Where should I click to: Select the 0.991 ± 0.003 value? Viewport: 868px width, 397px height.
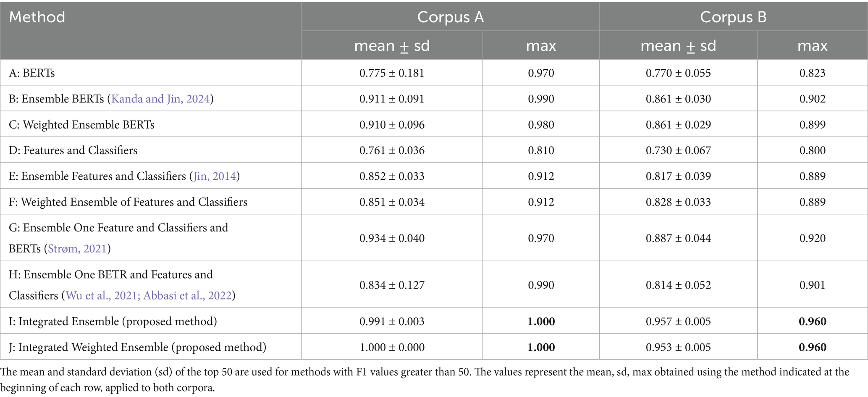[392, 321]
